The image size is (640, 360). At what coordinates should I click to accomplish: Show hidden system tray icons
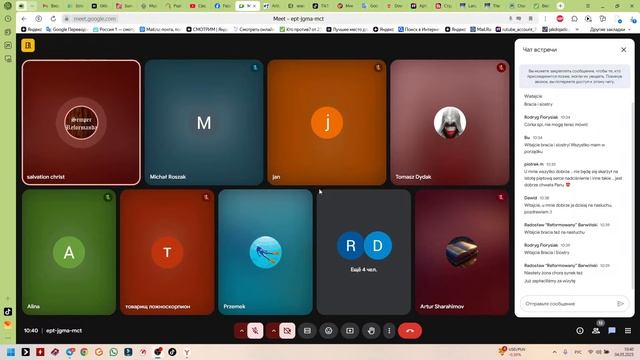pyautogui.click(x=554, y=352)
